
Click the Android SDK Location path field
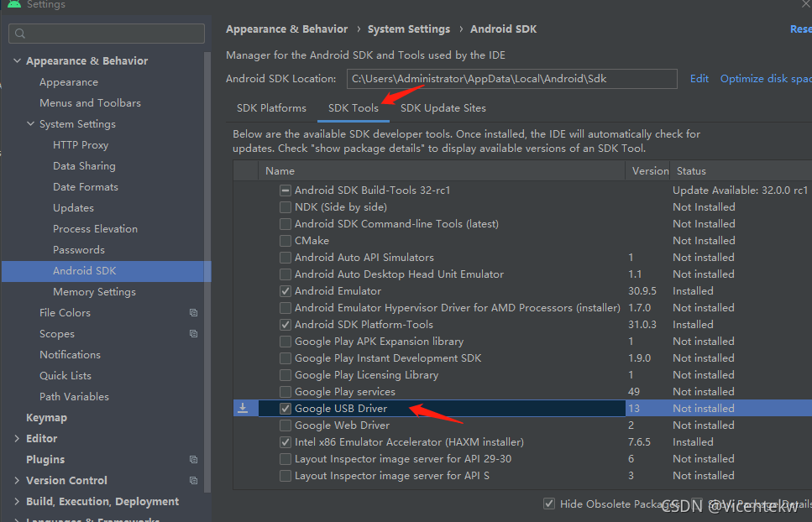click(511, 79)
